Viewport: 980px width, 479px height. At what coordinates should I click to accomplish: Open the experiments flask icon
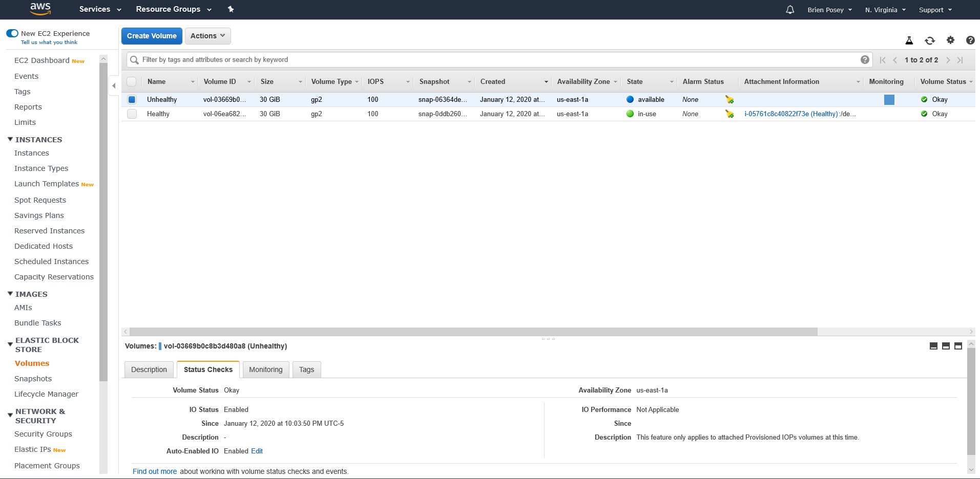click(x=909, y=40)
